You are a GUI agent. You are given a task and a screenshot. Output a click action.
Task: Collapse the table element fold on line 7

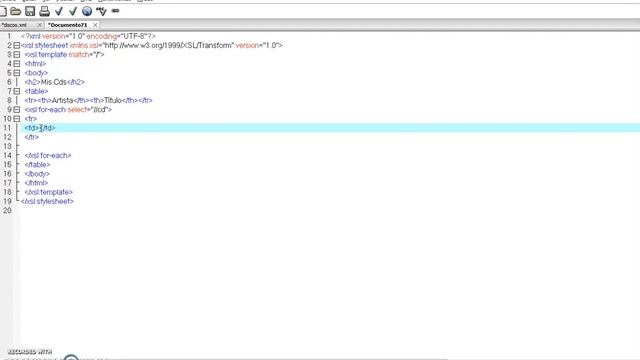click(x=17, y=91)
